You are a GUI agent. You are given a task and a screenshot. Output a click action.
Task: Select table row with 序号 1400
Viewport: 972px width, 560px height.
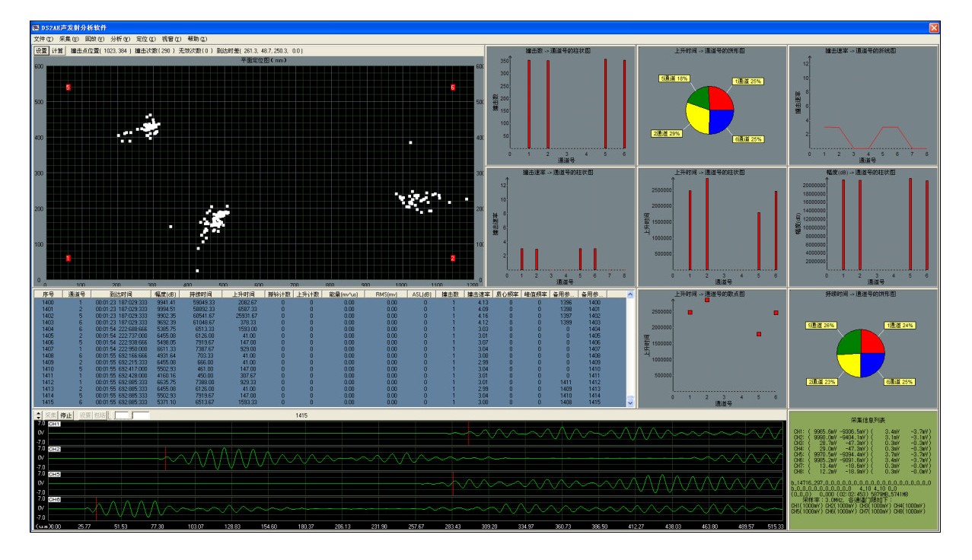coord(329,302)
